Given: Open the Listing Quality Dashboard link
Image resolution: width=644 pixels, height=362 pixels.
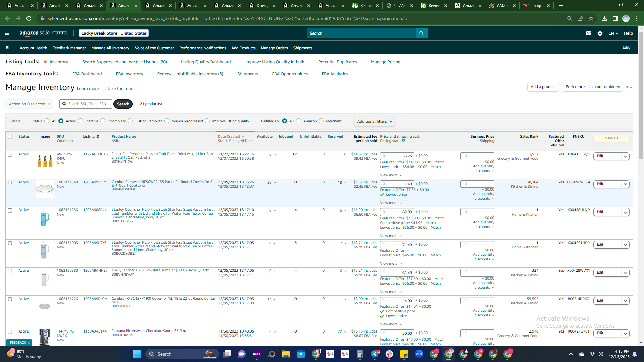Looking at the screenshot, I should pyautogui.click(x=206, y=62).
